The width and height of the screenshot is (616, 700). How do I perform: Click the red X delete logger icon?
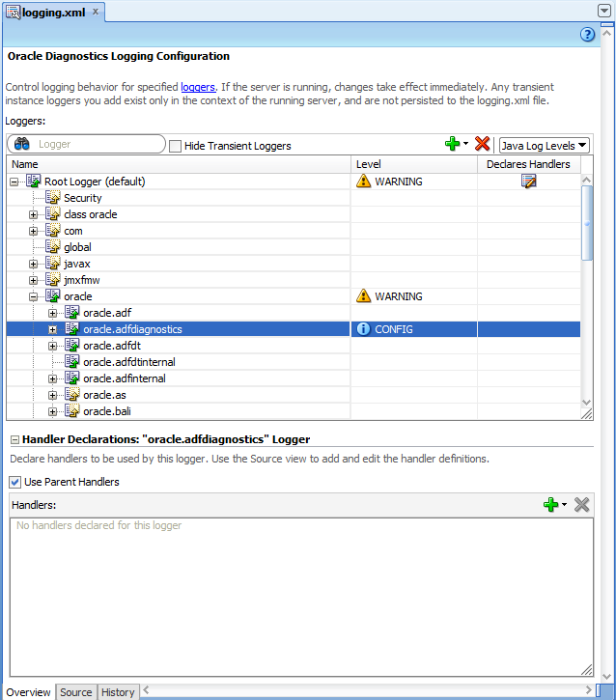(482, 144)
